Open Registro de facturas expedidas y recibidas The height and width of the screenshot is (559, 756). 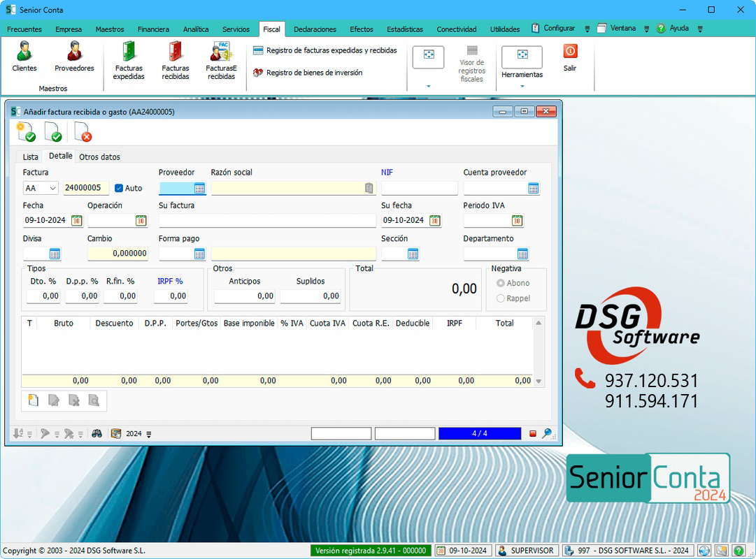[325, 50]
